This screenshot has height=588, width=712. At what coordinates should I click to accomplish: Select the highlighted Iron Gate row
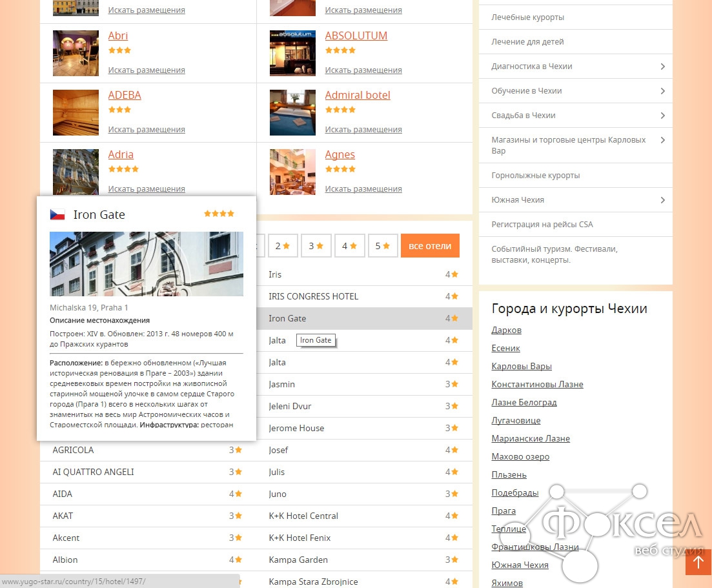[364, 318]
